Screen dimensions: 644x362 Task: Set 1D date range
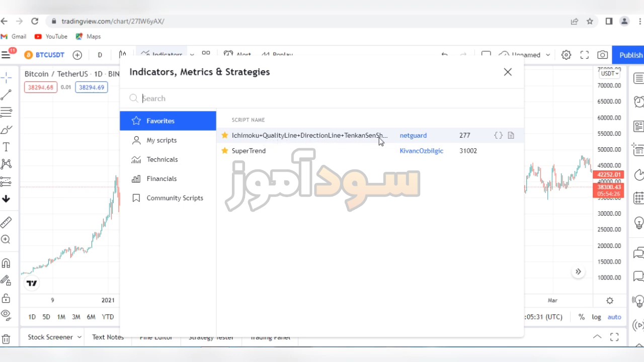[32, 317]
